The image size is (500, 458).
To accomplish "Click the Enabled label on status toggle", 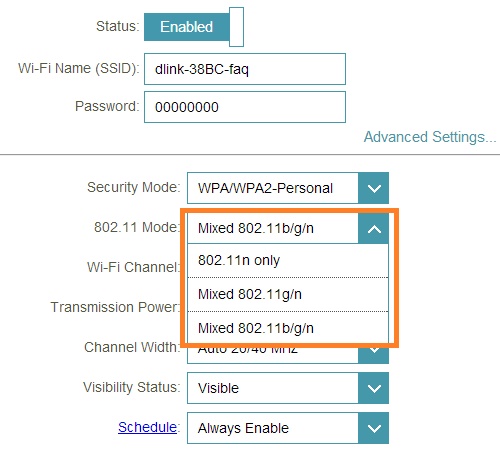I will point(186,27).
